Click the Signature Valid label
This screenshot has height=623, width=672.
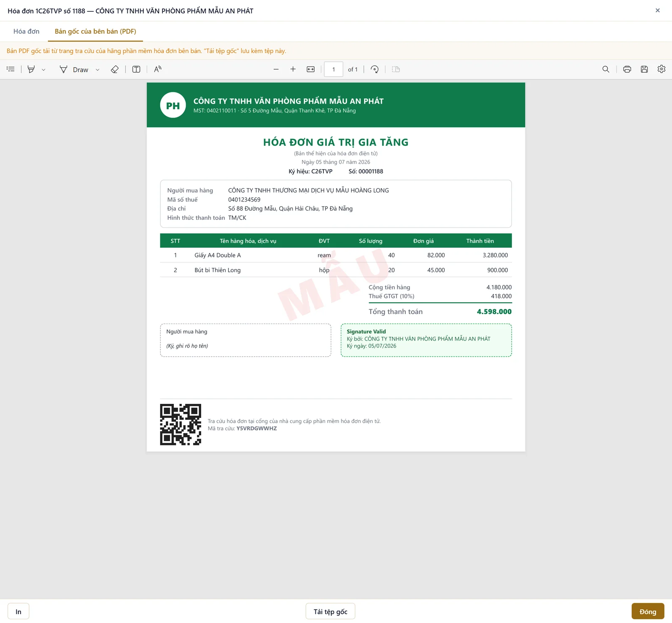(366, 332)
